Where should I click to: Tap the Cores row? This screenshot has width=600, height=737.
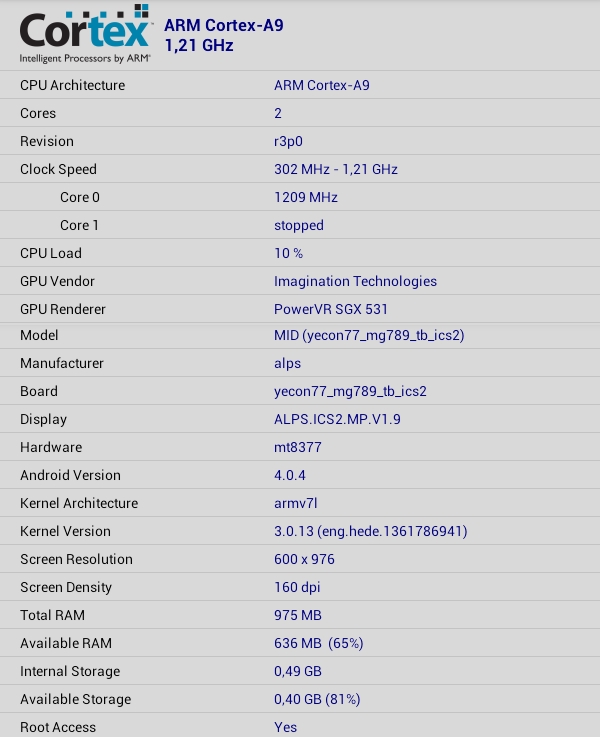pyautogui.click(x=300, y=113)
